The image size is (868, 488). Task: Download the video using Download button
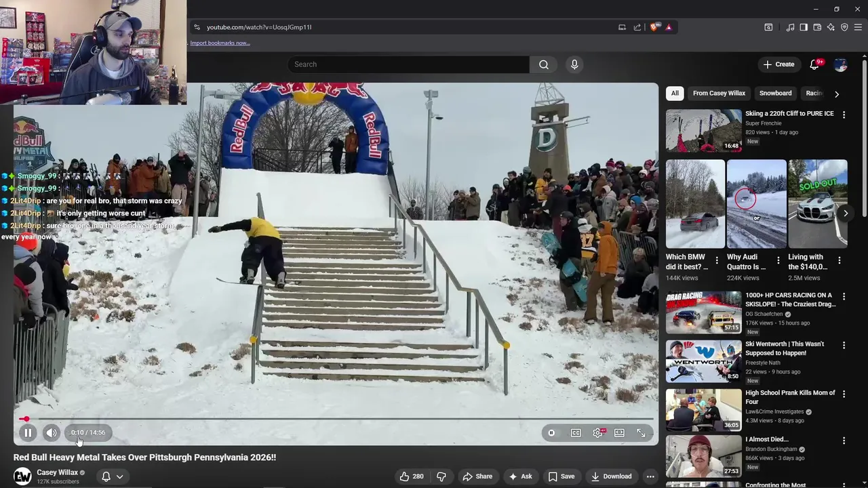click(611, 476)
